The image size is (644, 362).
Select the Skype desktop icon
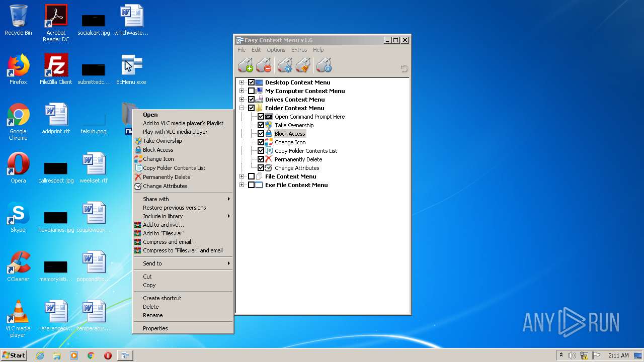click(18, 217)
